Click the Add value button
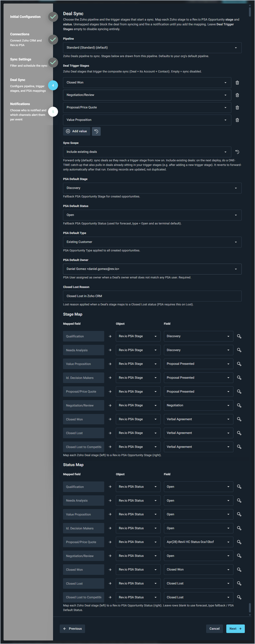255x644 pixels. (x=77, y=131)
